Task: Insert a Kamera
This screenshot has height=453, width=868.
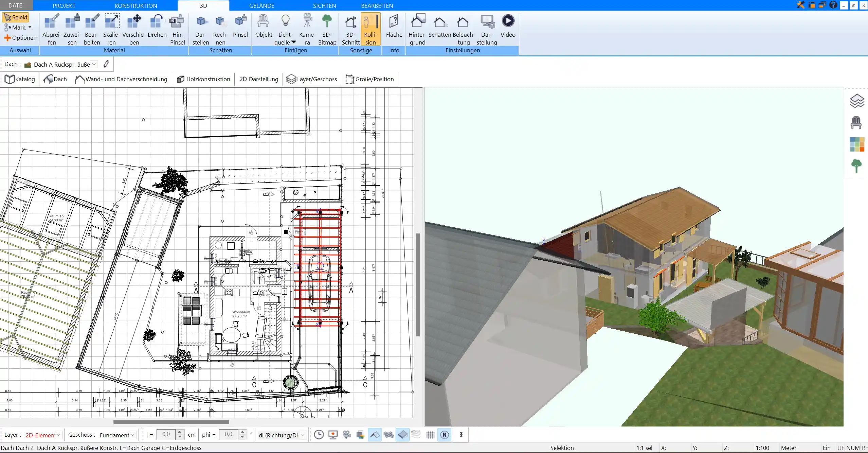Action: [307, 29]
